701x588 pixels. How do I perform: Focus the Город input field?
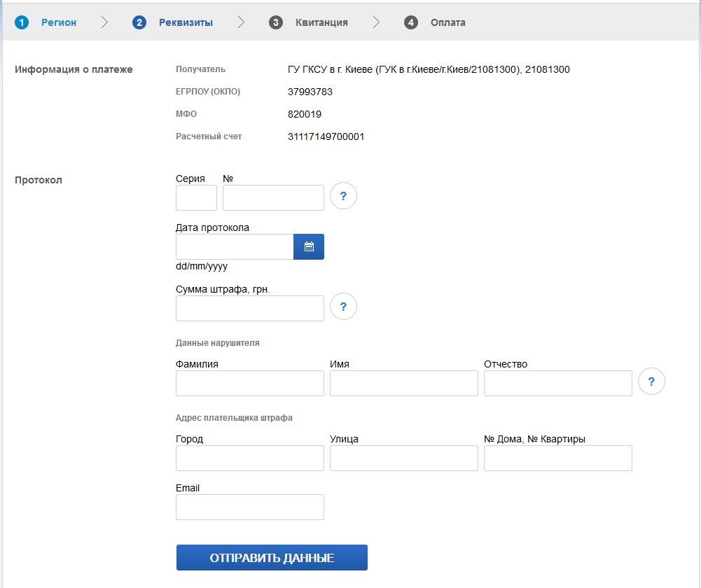pyautogui.click(x=250, y=458)
